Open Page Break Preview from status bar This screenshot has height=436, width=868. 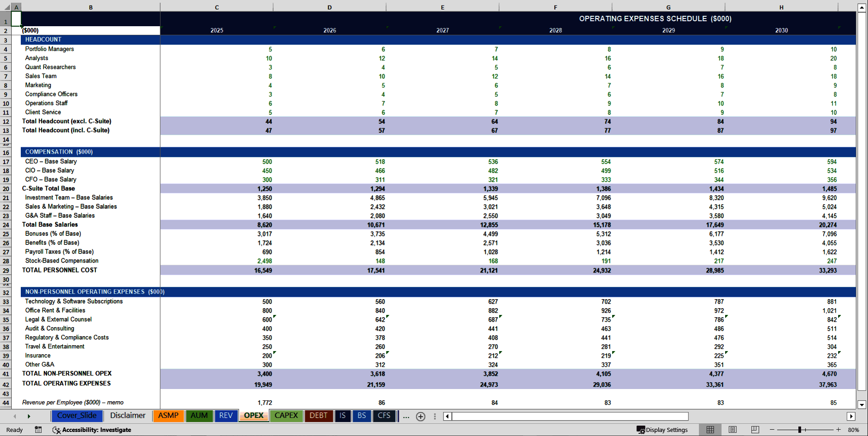coord(755,429)
